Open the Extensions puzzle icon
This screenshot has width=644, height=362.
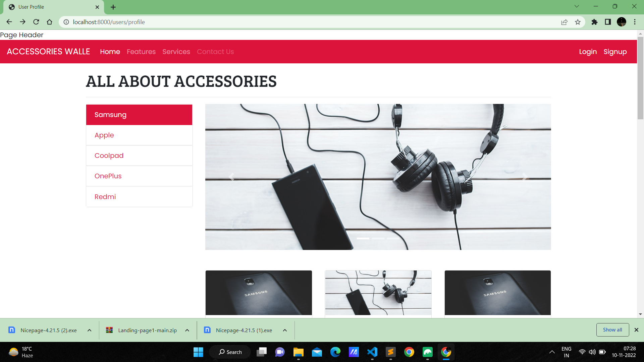tap(594, 22)
